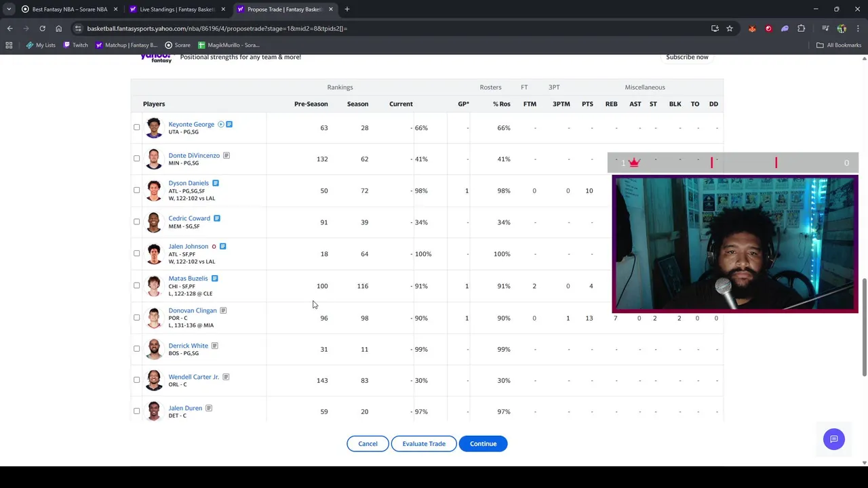Select the Propose Trade browser tab

click(x=284, y=9)
